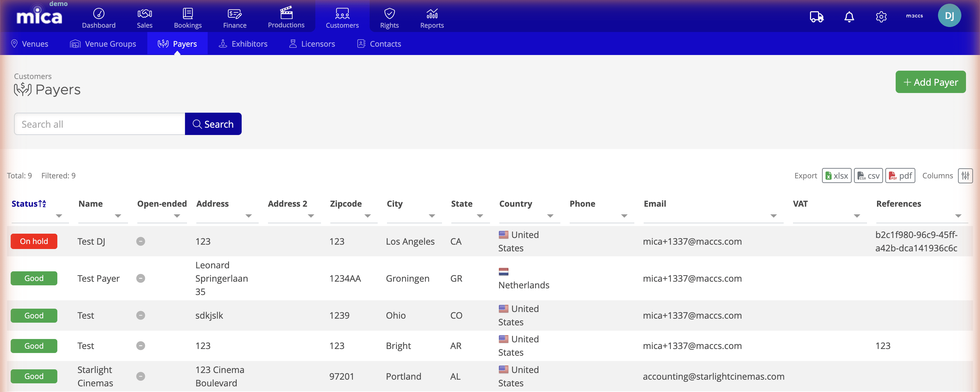The width and height of the screenshot is (980, 392).
Task: Export the table as xlsx
Action: tap(837, 175)
